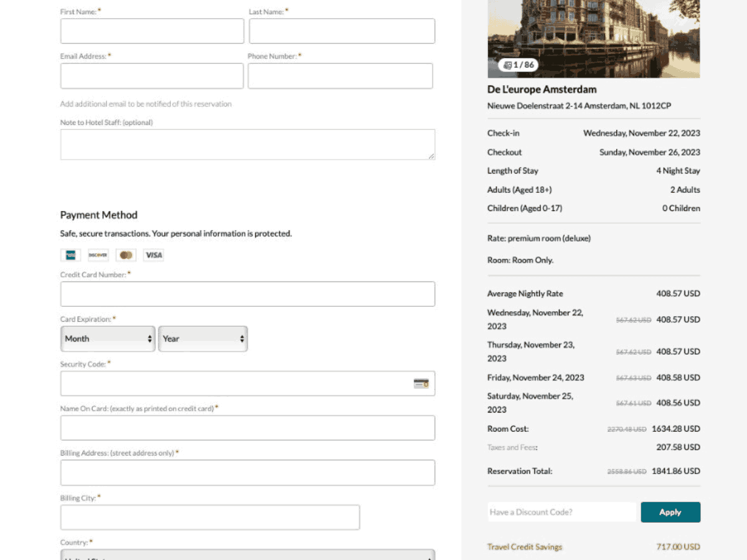Focus the First Name field
The image size is (747, 560).
152,31
